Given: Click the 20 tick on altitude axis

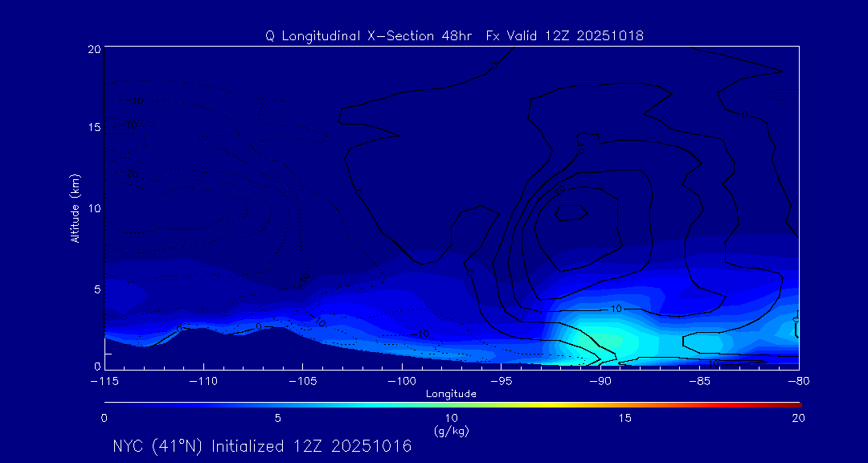Looking at the screenshot, I should (x=92, y=49).
